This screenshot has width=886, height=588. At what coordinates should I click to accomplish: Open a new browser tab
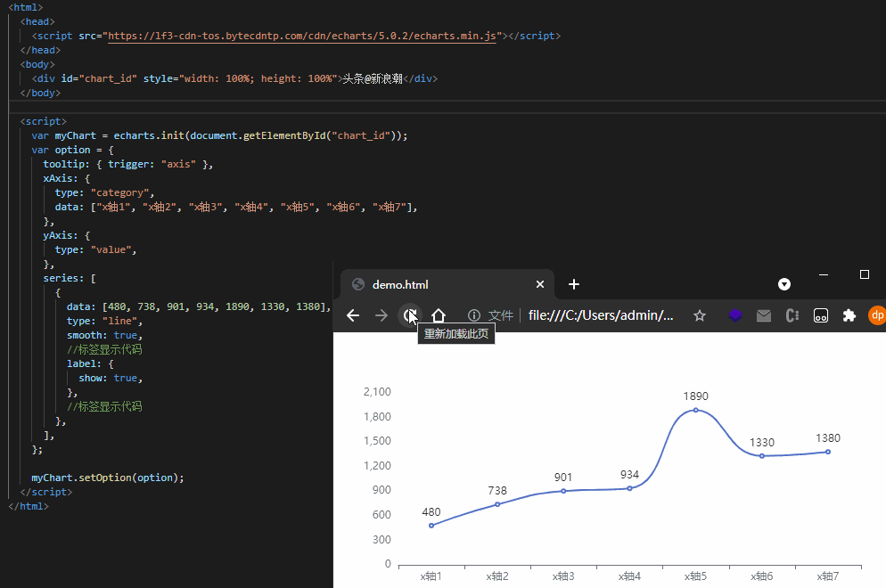(574, 284)
